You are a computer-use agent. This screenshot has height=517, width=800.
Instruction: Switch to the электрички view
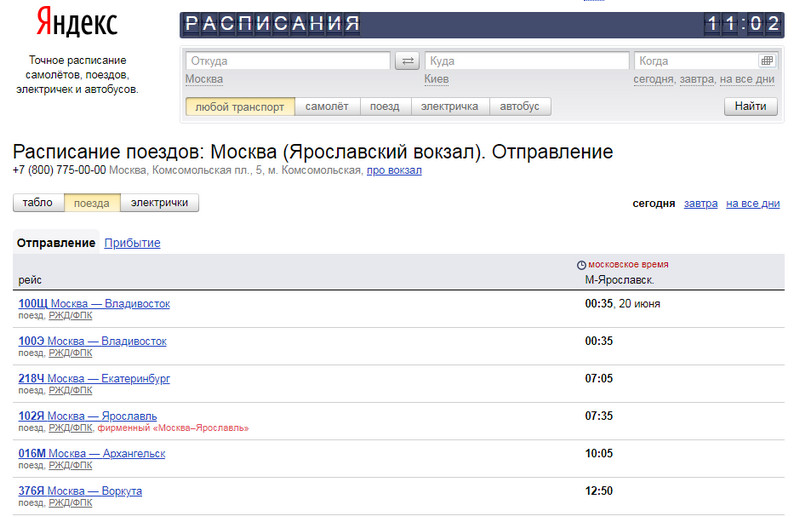click(159, 203)
